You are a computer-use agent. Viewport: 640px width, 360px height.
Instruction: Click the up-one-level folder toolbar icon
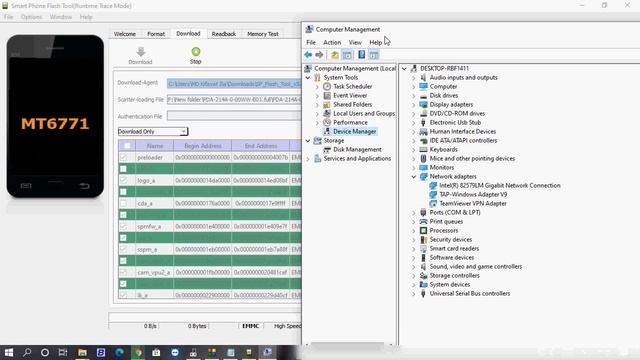coord(335,55)
